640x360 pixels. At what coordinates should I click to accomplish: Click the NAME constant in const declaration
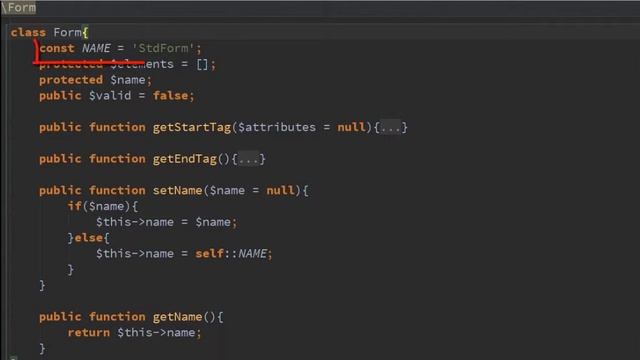96,48
